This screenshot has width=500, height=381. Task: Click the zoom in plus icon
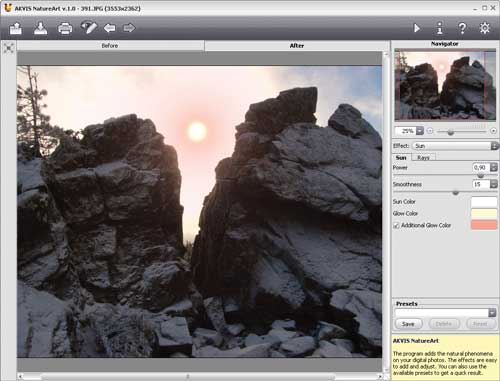click(x=493, y=131)
